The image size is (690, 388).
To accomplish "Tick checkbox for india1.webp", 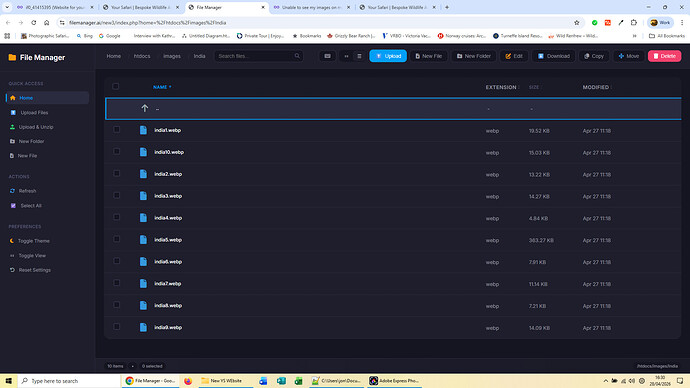I will coord(116,129).
